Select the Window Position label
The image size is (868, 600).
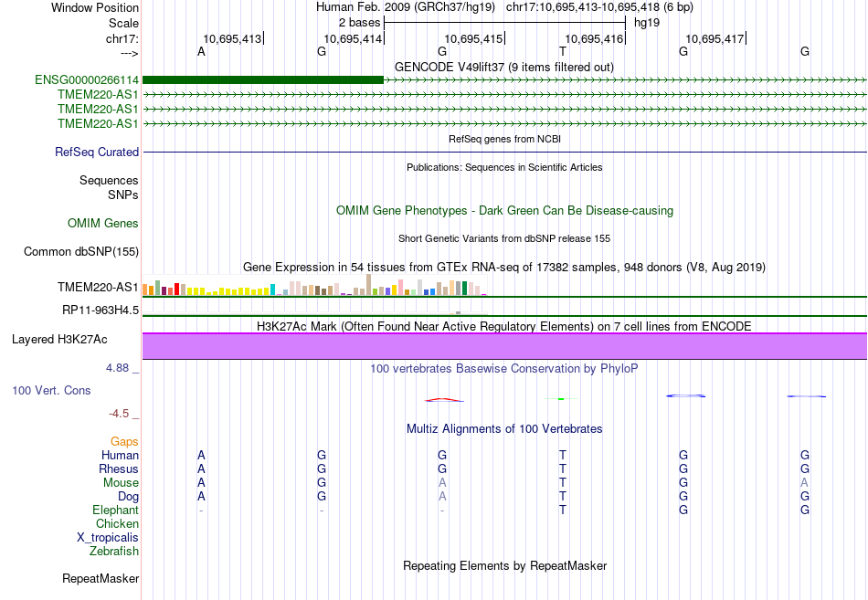point(95,7)
